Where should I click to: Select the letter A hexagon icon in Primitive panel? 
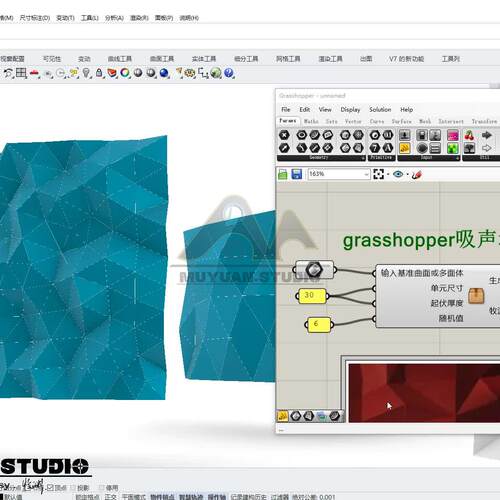388,148
